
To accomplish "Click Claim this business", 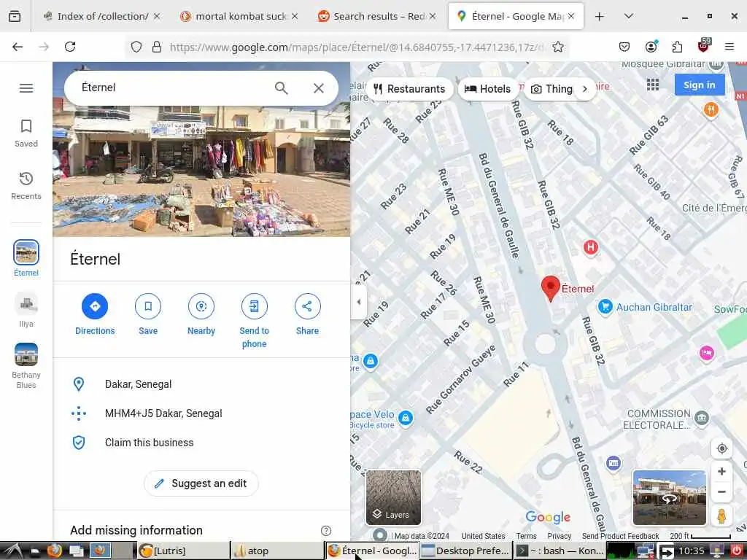I will pos(201,443).
